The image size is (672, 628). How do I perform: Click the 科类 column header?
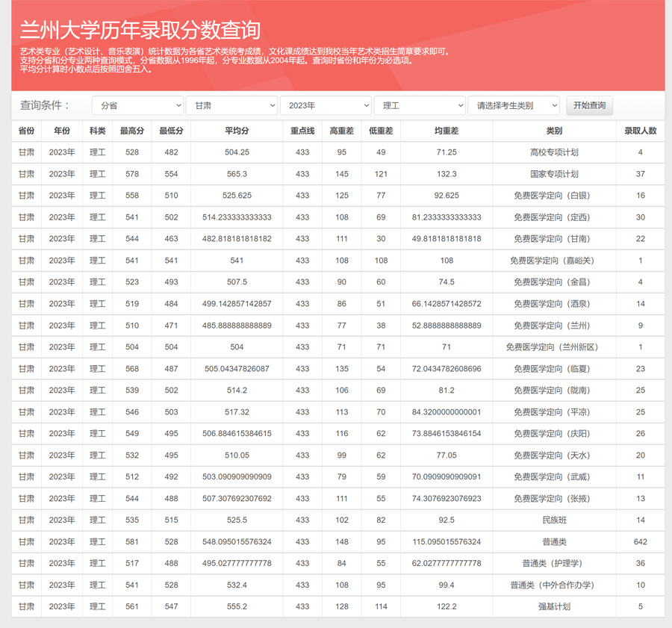(x=98, y=131)
